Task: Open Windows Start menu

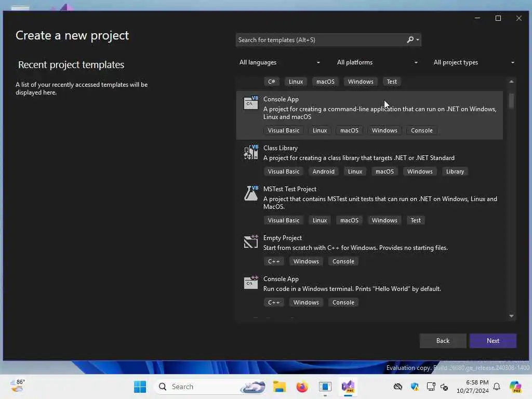Action: coord(140,387)
